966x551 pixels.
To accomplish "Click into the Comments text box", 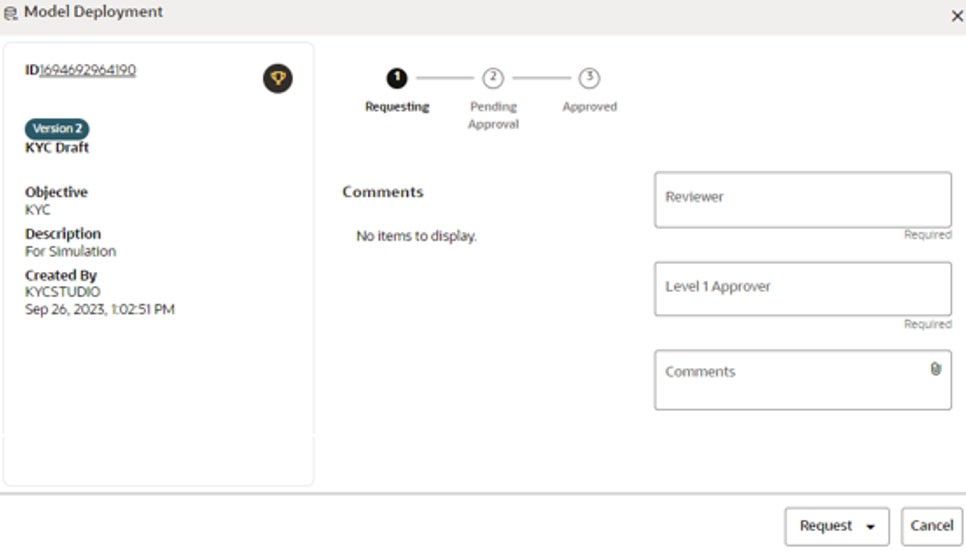I will [x=803, y=380].
